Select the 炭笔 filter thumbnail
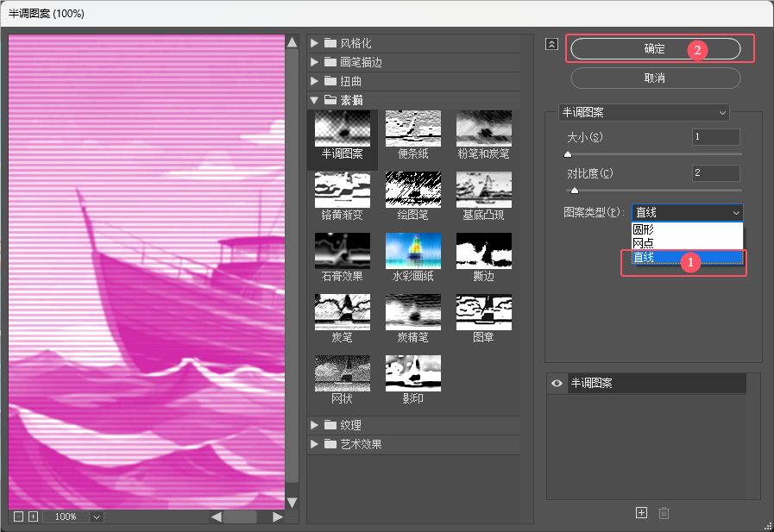The image size is (774, 532). [x=342, y=312]
